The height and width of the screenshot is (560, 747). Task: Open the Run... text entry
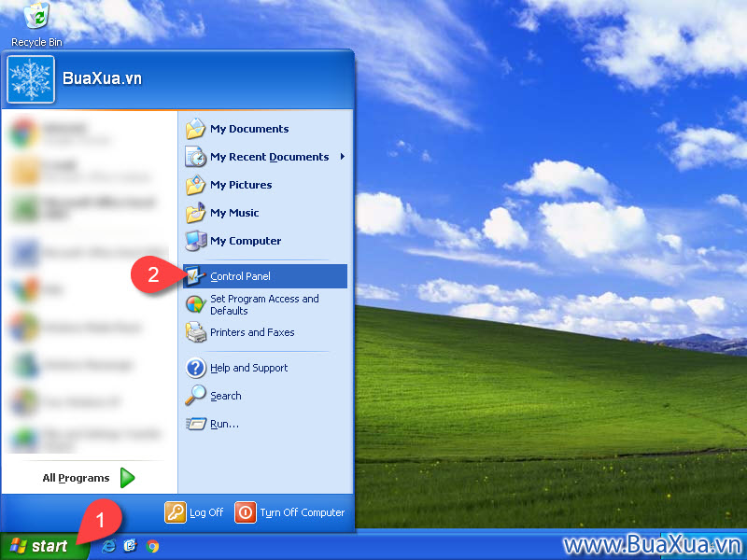[224, 424]
